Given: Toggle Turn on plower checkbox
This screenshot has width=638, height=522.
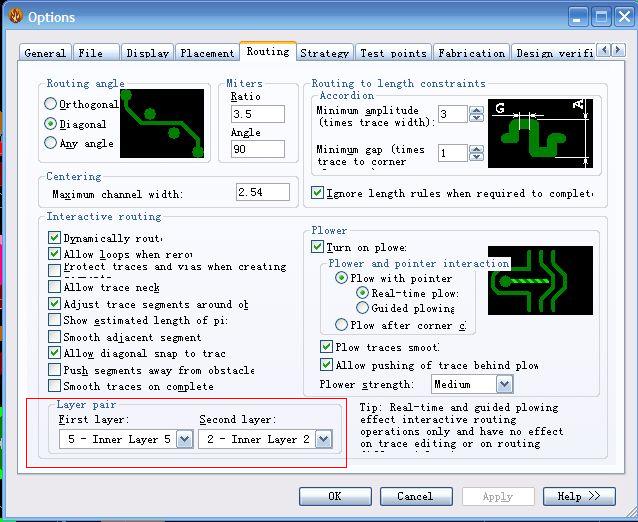Looking at the screenshot, I should [x=317, y=247].
